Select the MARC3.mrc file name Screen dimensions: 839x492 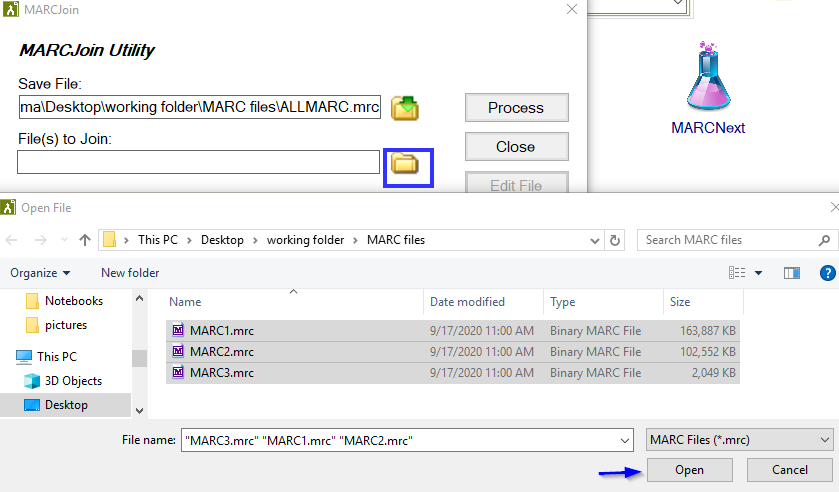222,373
